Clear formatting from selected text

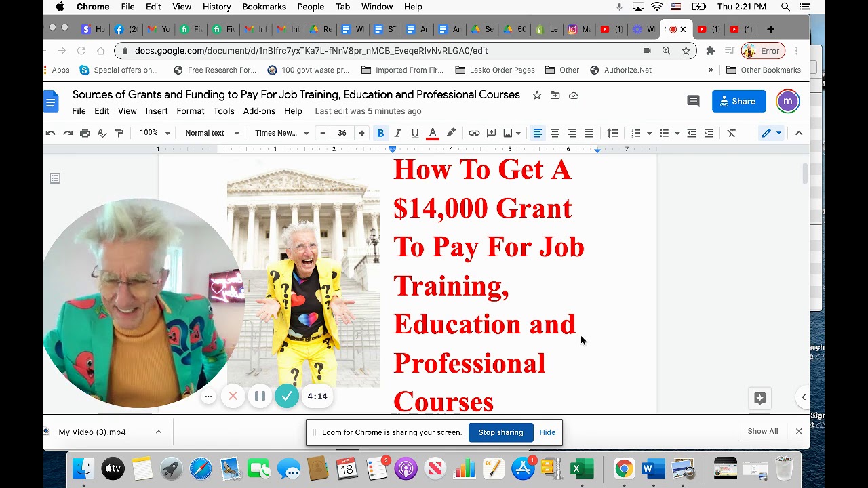coord(731,133)
